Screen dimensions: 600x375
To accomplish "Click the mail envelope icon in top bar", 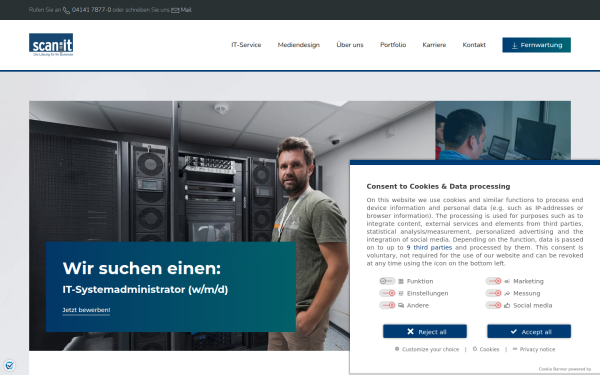I will [175, 10].
